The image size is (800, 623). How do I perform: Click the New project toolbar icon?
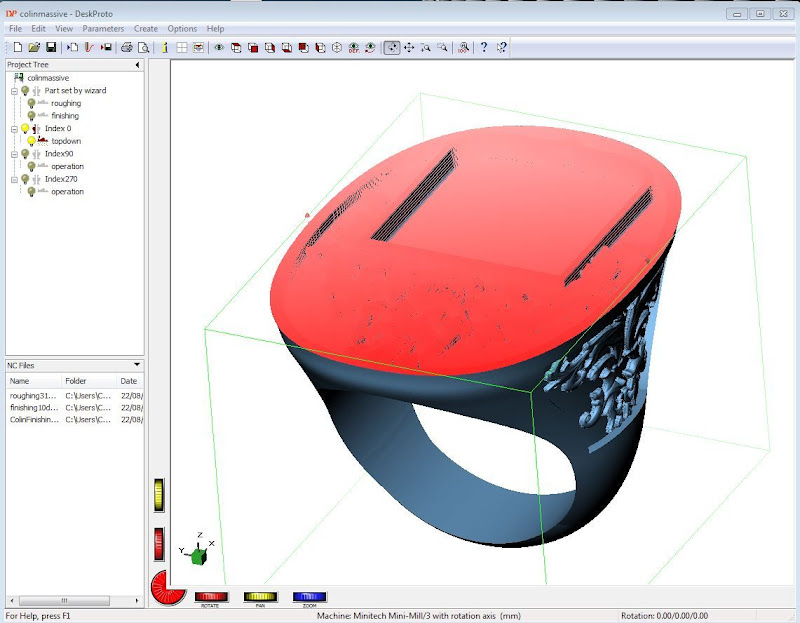click(x=17, y=47)
